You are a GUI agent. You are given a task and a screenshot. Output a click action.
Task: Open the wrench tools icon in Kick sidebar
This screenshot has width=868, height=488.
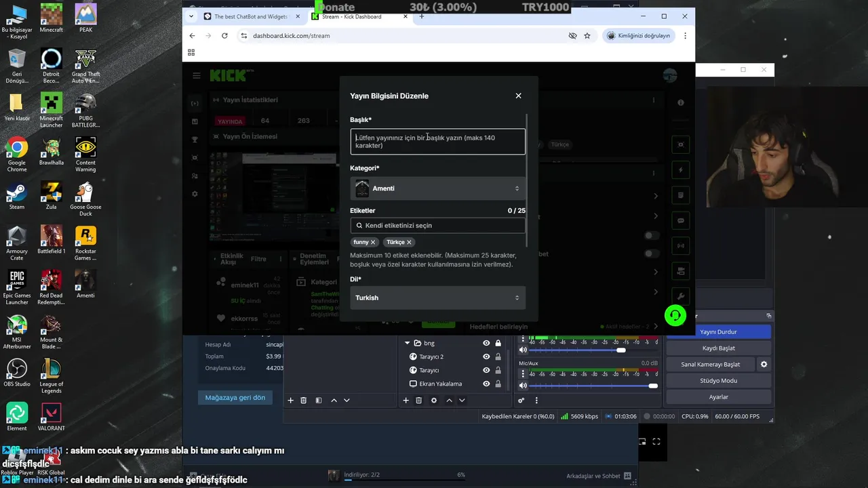(681, 296)
